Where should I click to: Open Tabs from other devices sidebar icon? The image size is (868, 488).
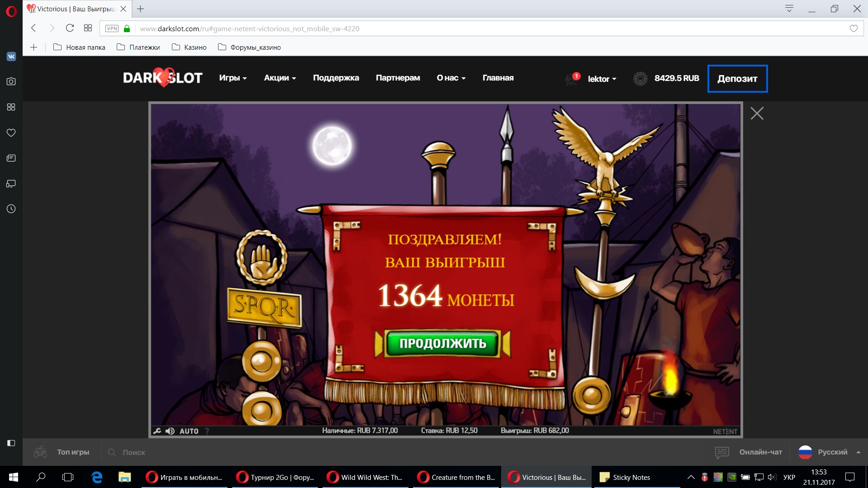pos(11,184)
